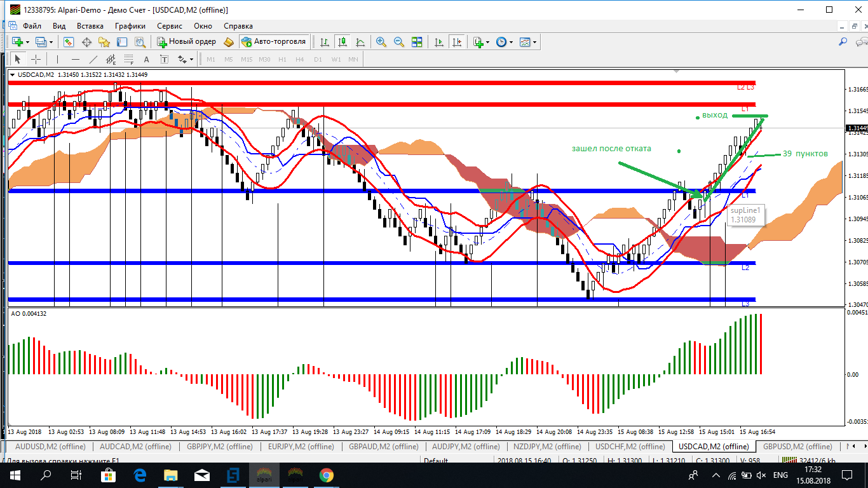The image size is (868, 488).
Task: Toggle Chart Shift
Action: pyautogui.click(x=457, y=42)
